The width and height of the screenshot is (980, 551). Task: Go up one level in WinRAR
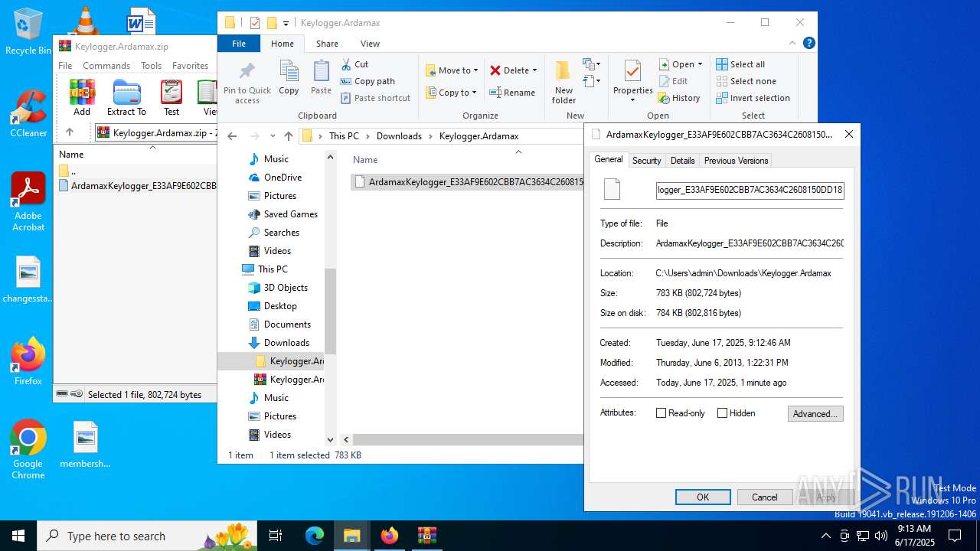[69, 132]
